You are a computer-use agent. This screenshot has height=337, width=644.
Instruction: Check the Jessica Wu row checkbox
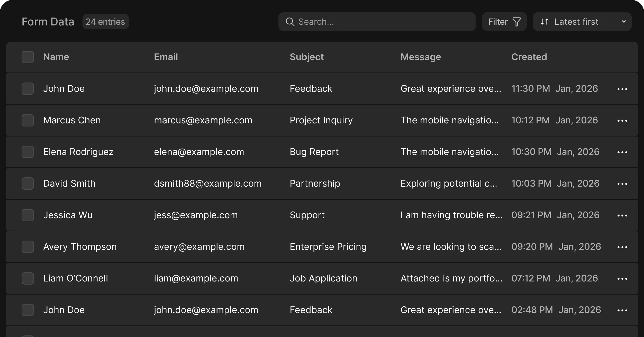coord(28,215)
